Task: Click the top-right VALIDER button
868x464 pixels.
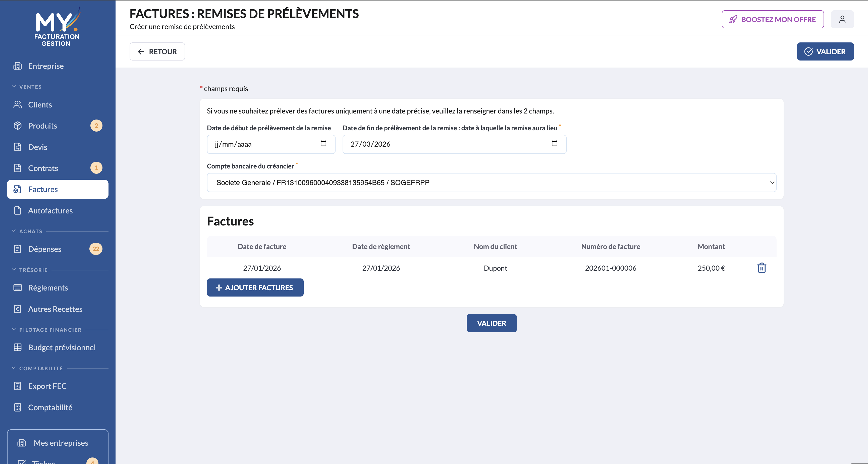Action: 825,51
